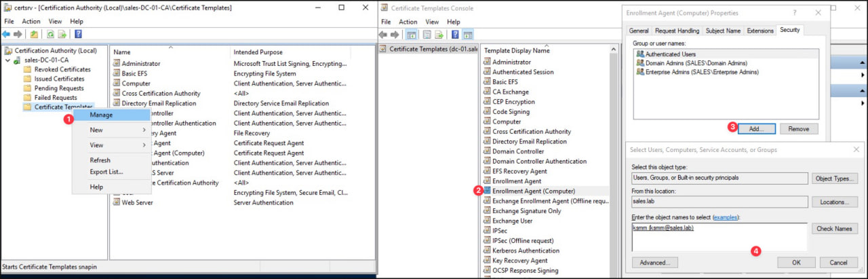
Task: Click the Object Types... button
Action: pyautogui.click(x=834, y=179)
